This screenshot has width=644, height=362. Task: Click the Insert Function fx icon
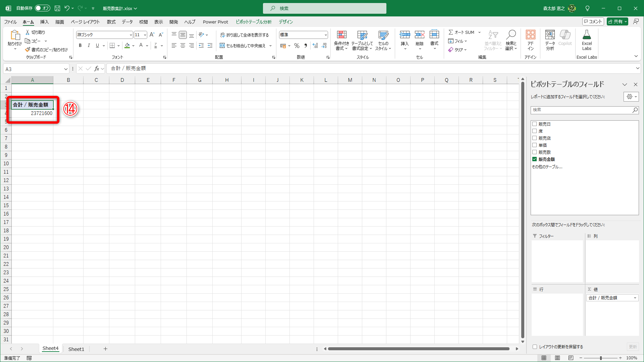click(x=97, y=69)
